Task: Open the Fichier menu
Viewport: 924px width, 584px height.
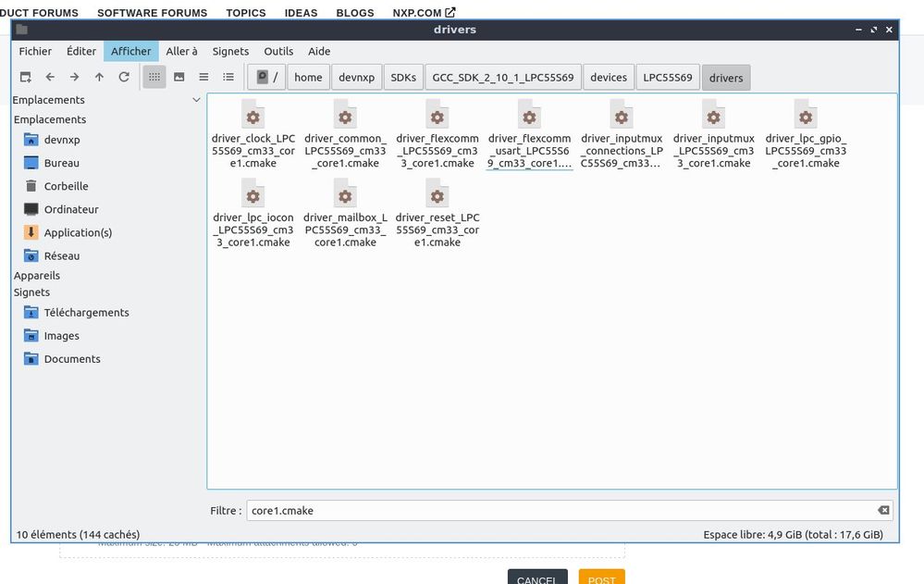Action: 35,51
